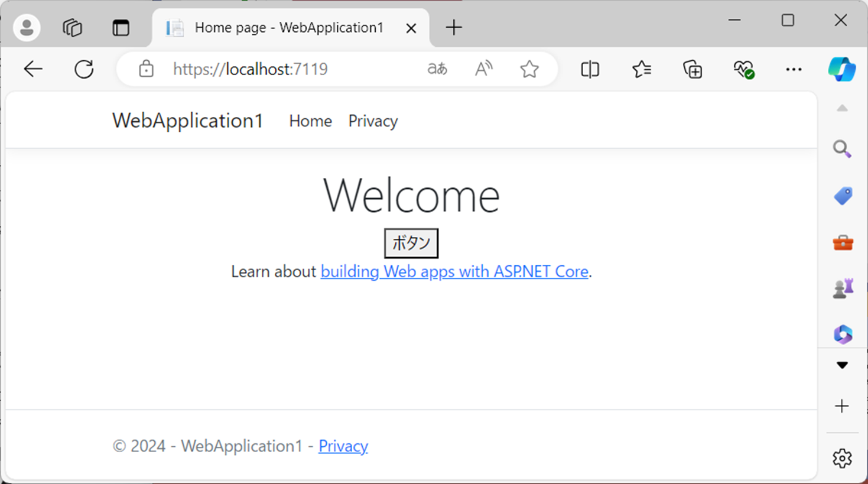Follow building Web apps with ASP.NET Core link
Screen dimensions: 868x484
click(454, 271)
